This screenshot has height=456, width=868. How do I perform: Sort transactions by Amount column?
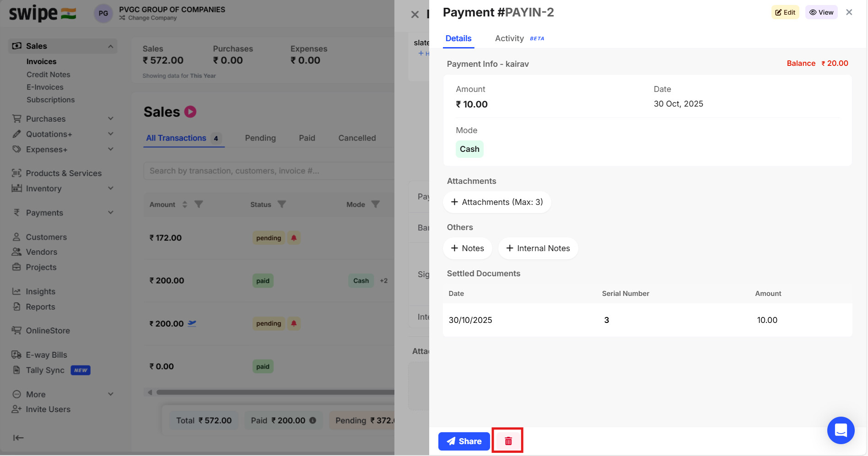(185, 204)
